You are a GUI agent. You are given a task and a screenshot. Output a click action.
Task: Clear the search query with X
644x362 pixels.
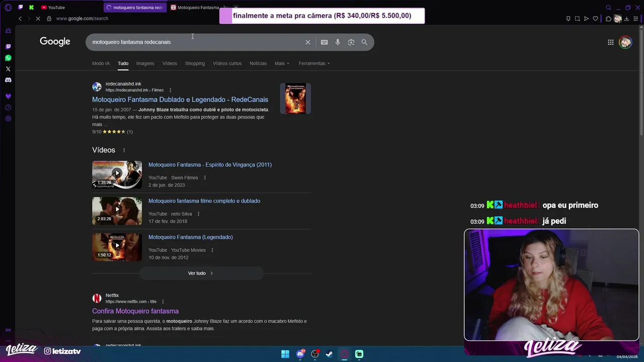(x=308, y=42)
